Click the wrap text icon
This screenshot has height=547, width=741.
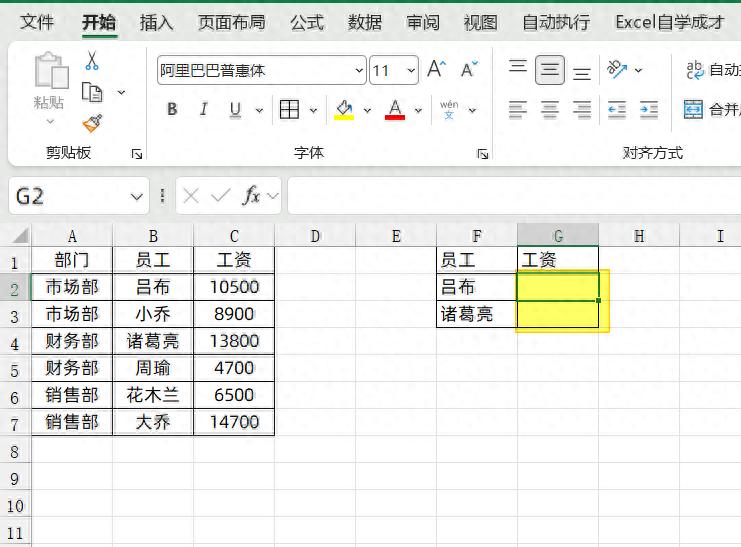pyautogui.click(x=695, y=70)
